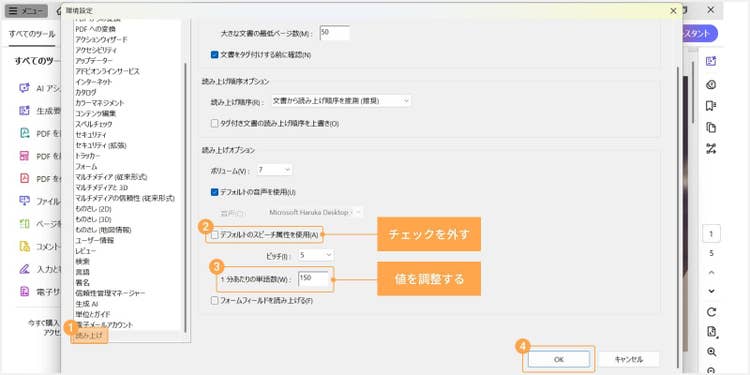Select レビュー category
Viewport: 750px width, 375px height.
point(86,251)
